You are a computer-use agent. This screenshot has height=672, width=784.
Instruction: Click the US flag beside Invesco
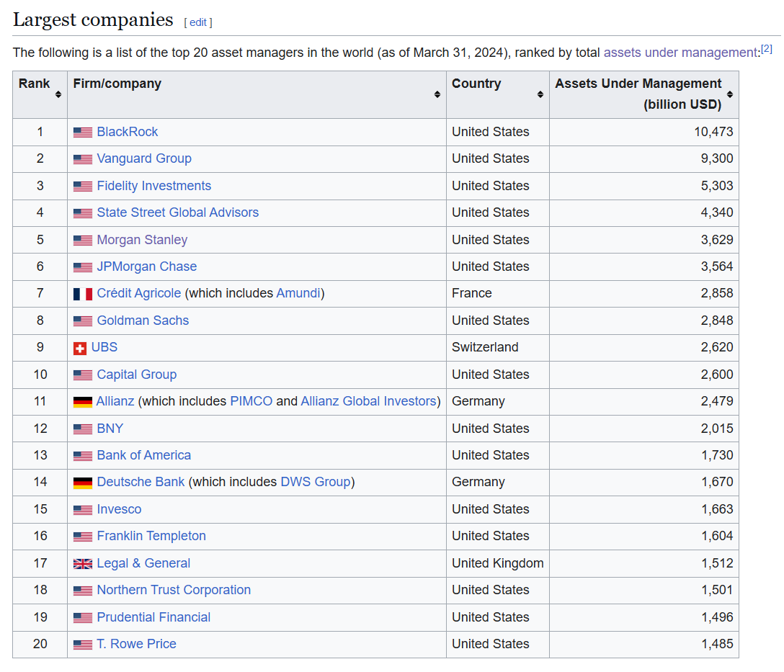click(x=82, y=510)
